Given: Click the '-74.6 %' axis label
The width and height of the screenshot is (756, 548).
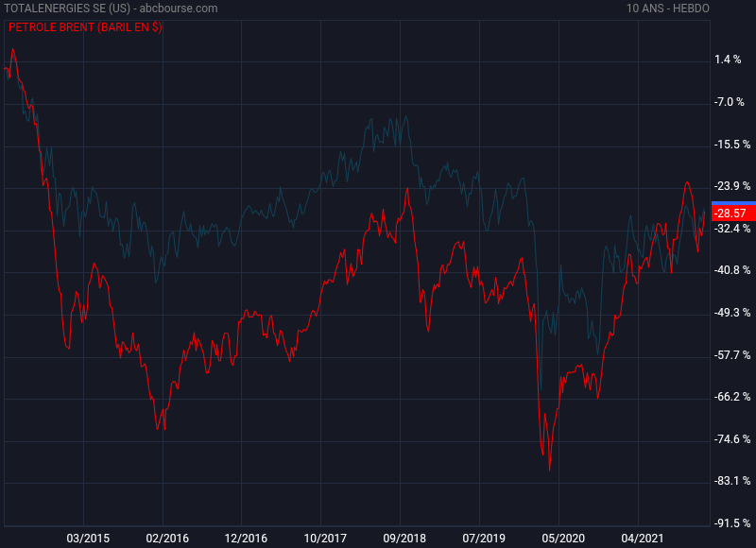Looking at the screenshot, I should tap(731, 438).
